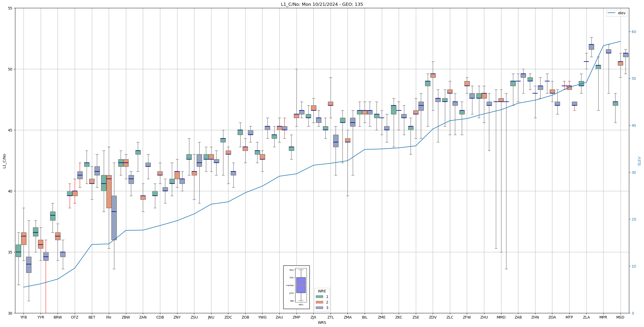Click the 'elev' legend entry
The width and height of the screenshot is (644, 327).
coord(617,13)
